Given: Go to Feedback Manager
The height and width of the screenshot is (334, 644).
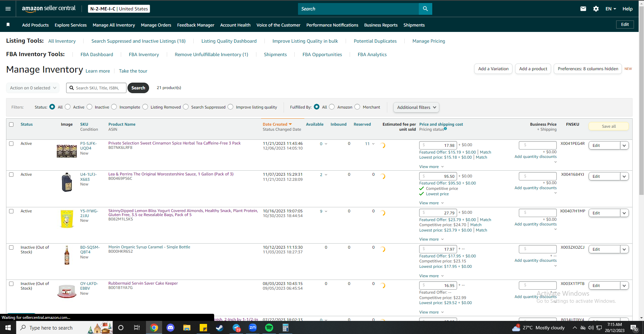Looking at the screenshot, I should click(x=196, y=25).
